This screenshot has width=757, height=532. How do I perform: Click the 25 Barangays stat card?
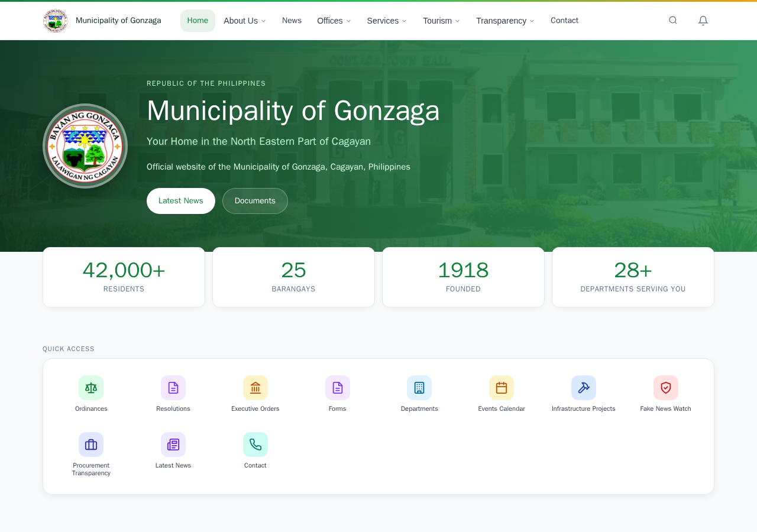click(x=293, y=277)
